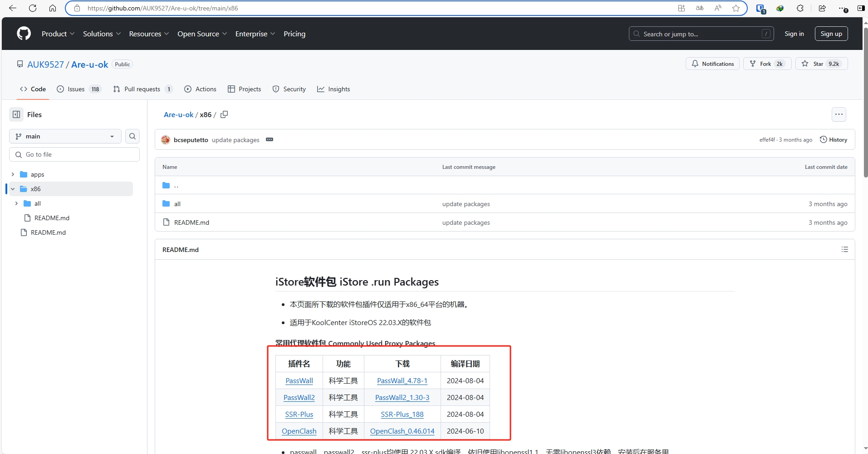This screenshot has width=868, height=454.
Task: Expand the apps folder
Action: (12, 174)
